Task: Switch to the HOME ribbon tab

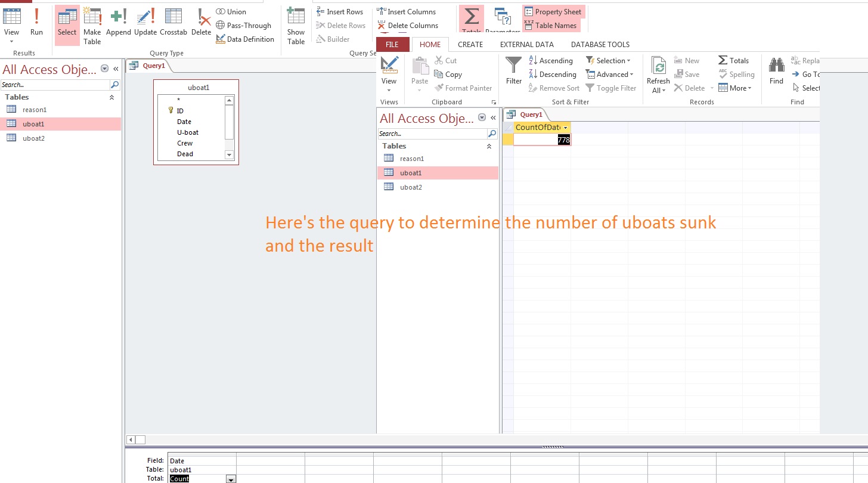Action: 430,44
